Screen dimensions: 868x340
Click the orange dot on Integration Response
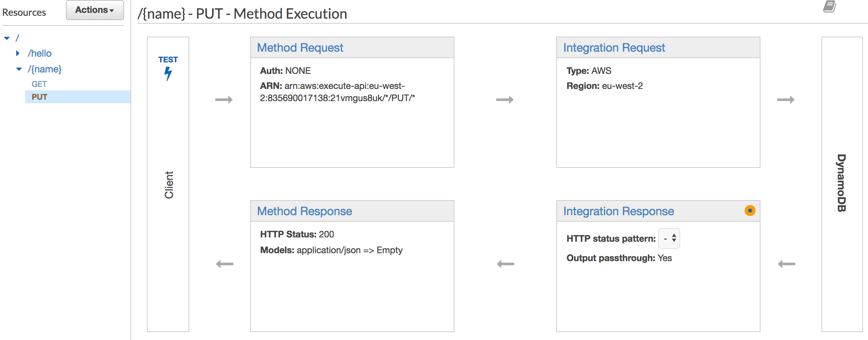750,211
